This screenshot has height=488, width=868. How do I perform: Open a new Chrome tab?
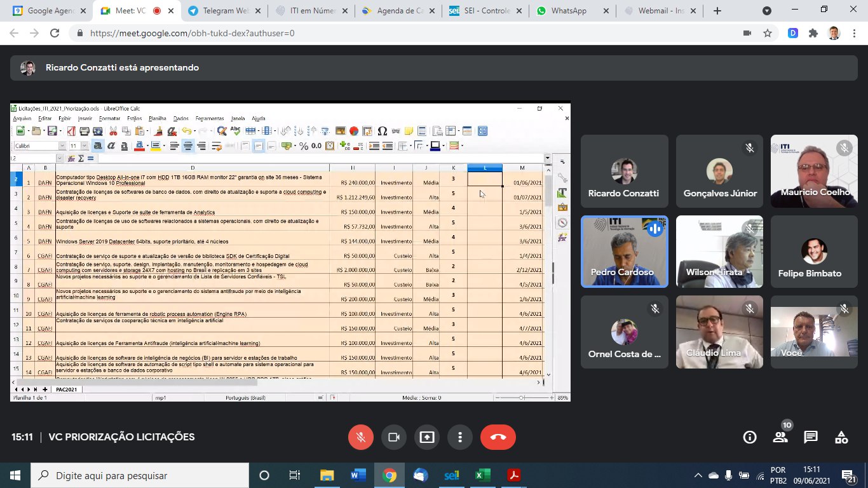[717, 11]
